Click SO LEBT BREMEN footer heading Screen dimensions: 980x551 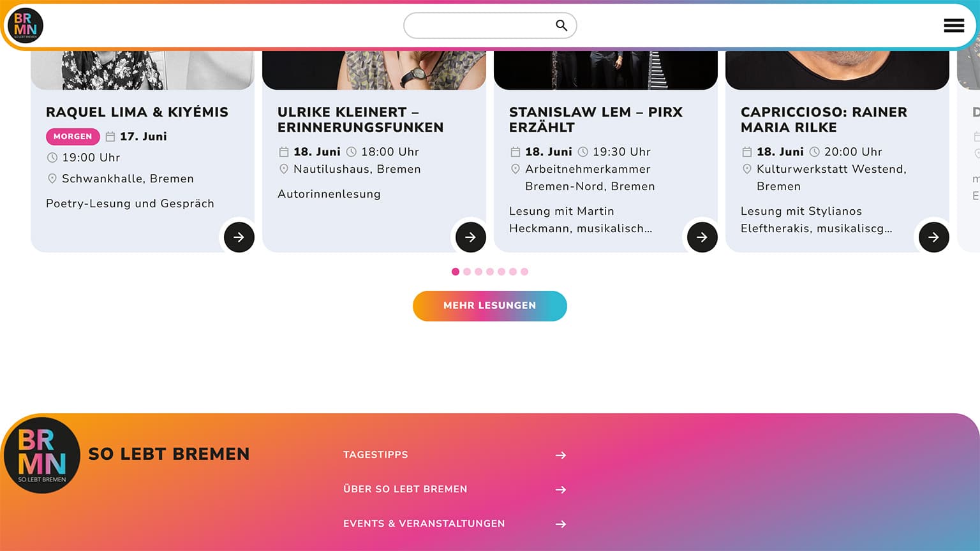coord(169,454)
